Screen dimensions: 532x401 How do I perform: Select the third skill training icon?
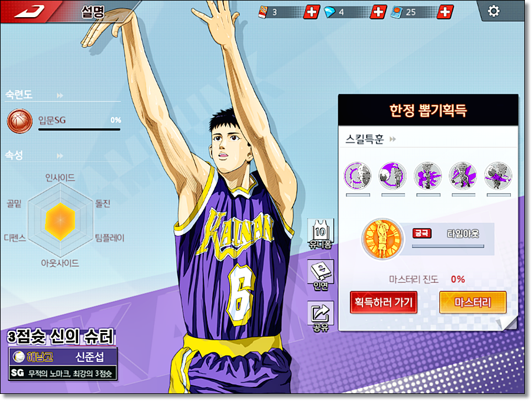(428, 175)
